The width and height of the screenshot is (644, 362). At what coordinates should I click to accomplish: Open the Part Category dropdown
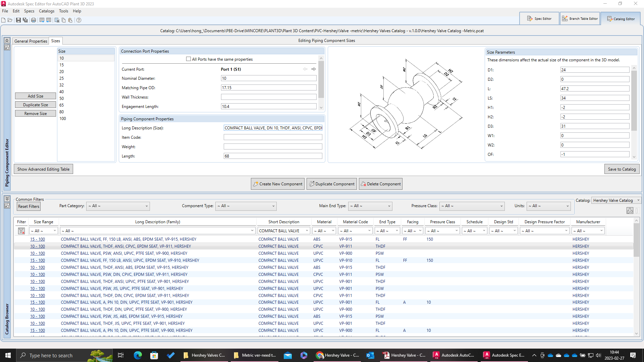click(118, 206)
